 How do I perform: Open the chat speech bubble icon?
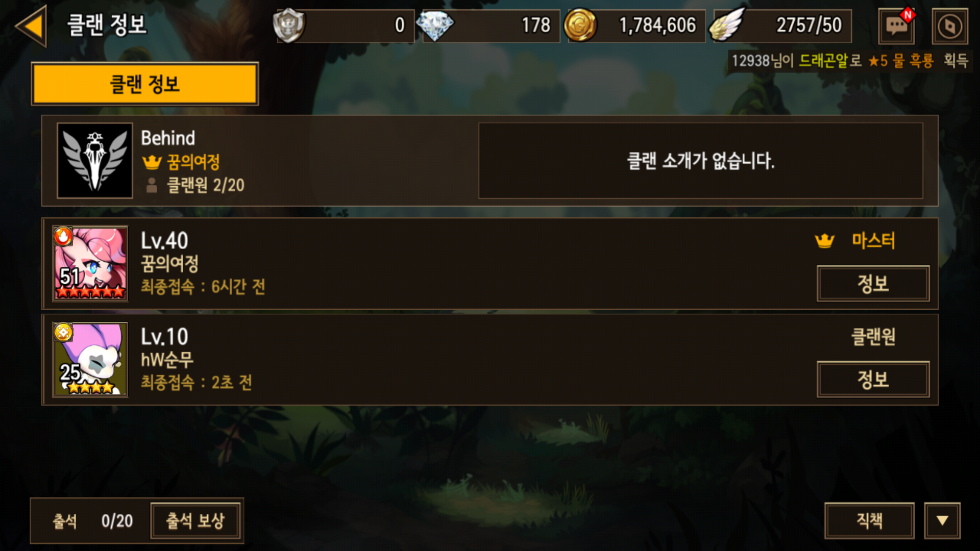[896, 26]
